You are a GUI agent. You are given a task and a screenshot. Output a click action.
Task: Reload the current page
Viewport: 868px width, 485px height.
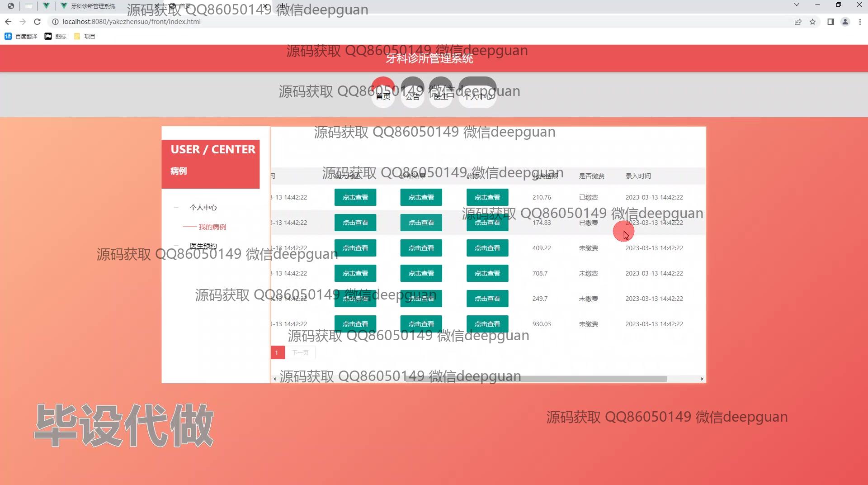(x=38, y=22)
